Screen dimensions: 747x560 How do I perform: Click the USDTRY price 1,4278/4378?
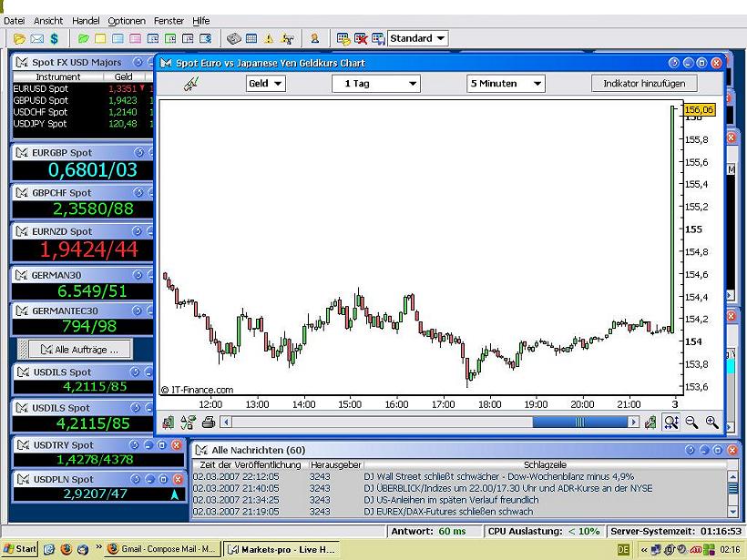point(95,460)
